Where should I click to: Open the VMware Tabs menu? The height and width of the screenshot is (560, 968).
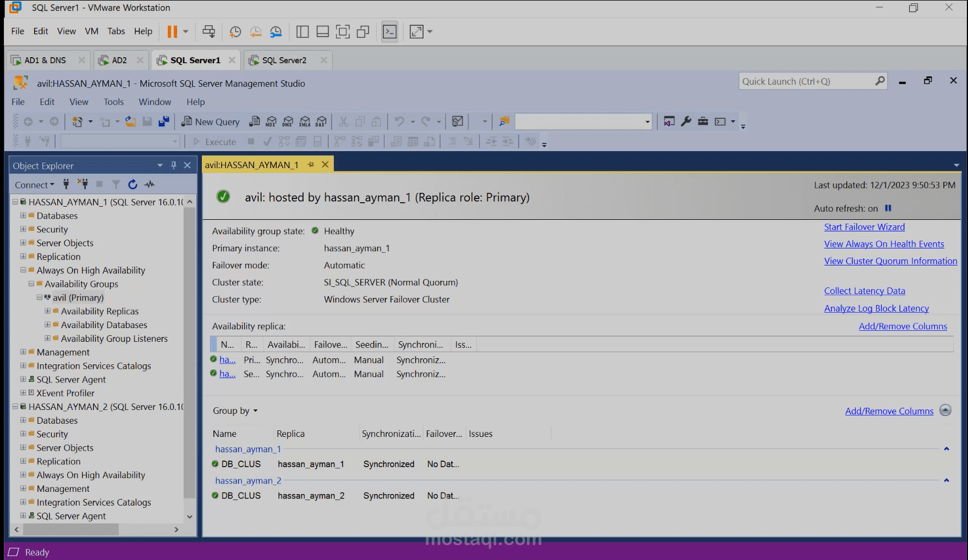click(x=116, y=31)
